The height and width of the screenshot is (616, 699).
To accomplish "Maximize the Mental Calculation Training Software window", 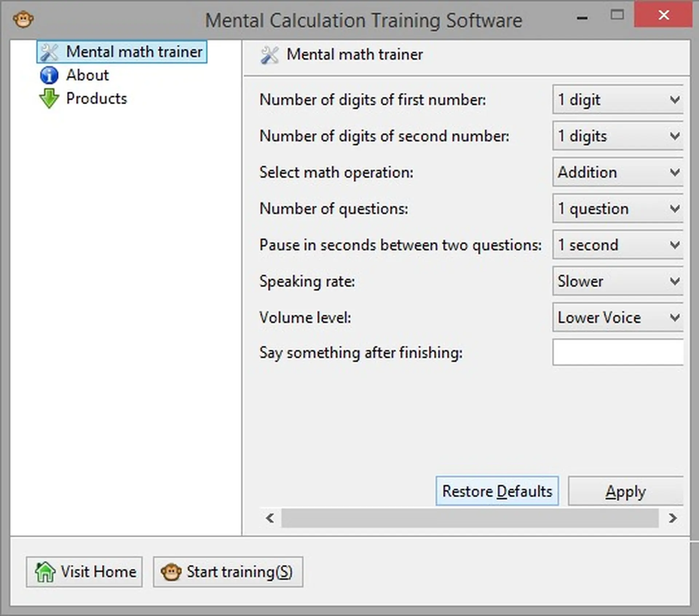I will coord(617,15).
